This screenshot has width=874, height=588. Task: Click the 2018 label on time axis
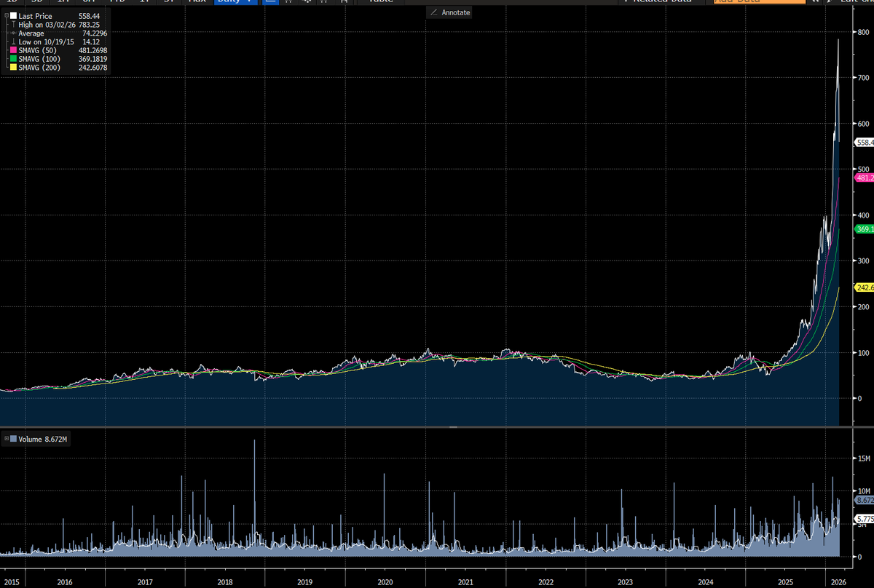[225, 581]
